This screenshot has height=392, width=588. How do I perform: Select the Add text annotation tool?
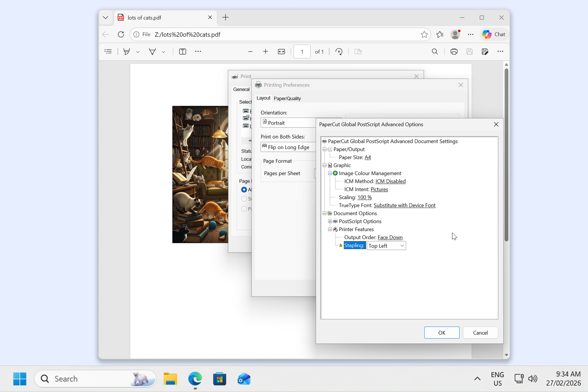pos(182,51)
